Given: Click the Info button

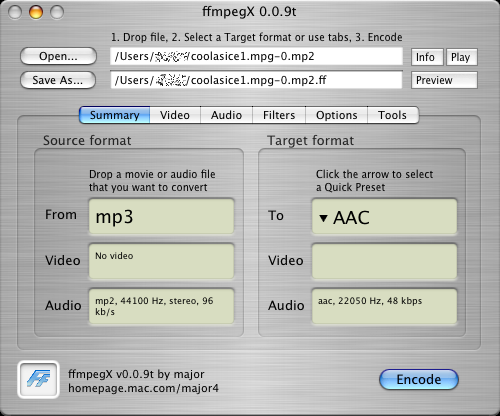Looking at the screenshot, I should pos(427,57).
